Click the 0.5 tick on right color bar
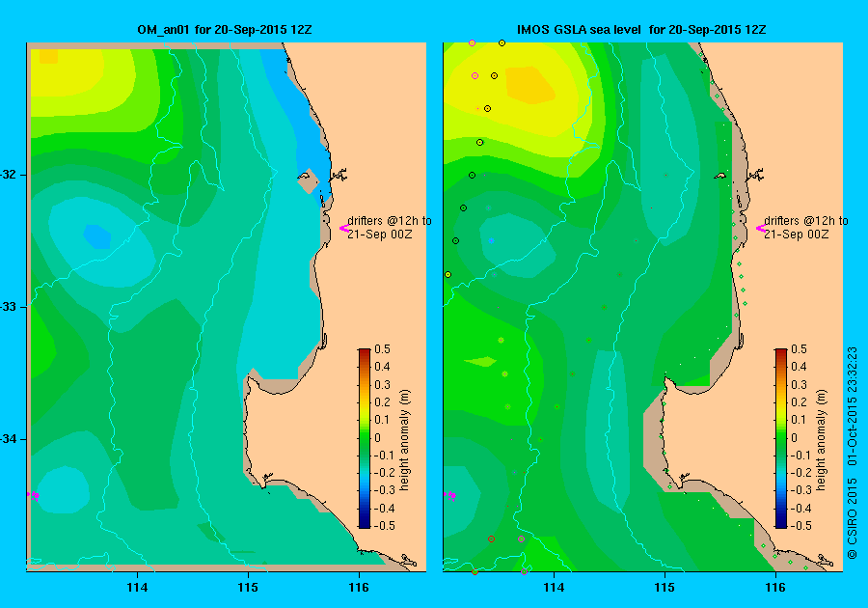Screen dimensions: 868x608 point(799,348)
